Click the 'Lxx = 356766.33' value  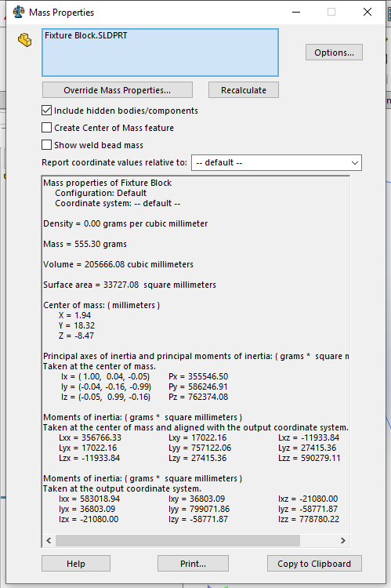click(90, 437)
